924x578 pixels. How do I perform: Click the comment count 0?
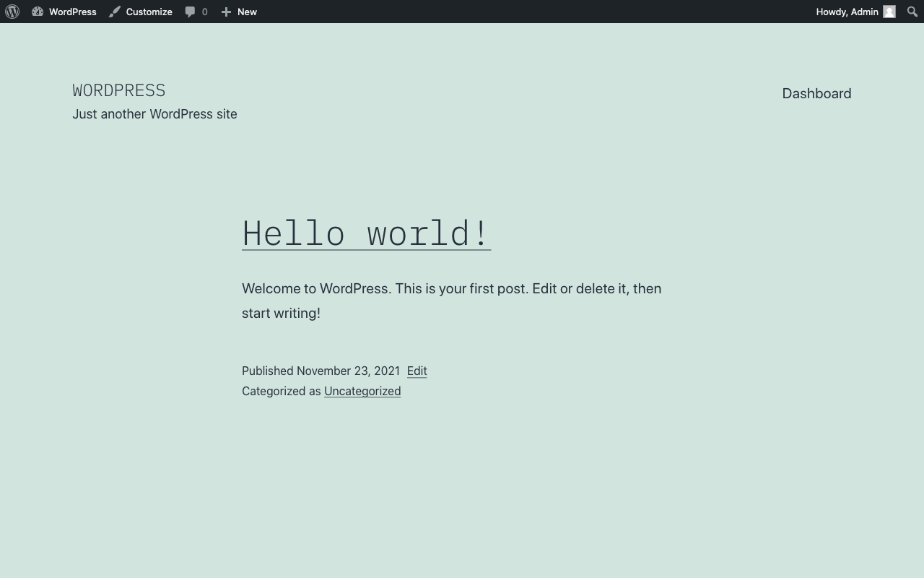pos(204,12)
